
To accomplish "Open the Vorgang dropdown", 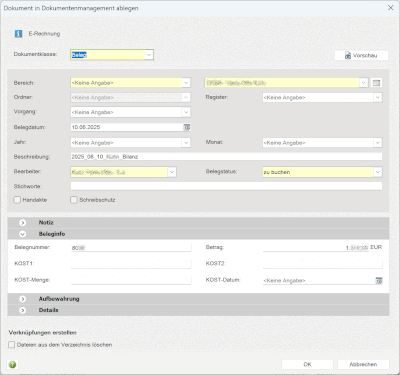I will [186, 112].
